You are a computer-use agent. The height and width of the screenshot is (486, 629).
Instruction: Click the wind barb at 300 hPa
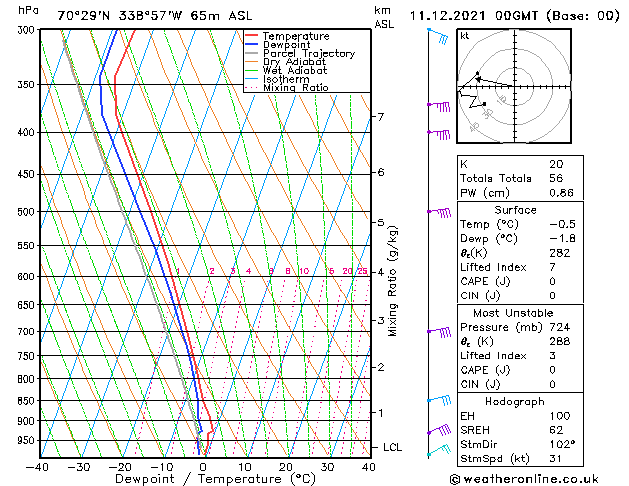point(438,36)
